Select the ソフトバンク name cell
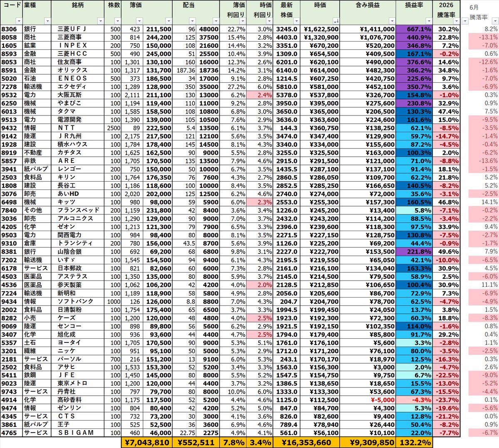Image resolution: width=499 pixels, height=448 pixels. coord(77,301)
